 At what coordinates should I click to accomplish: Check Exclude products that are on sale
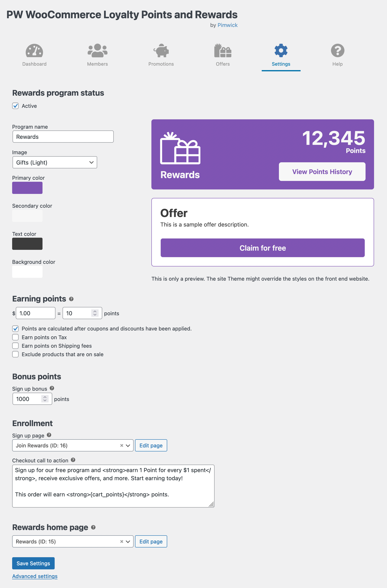tap(16, 354)
